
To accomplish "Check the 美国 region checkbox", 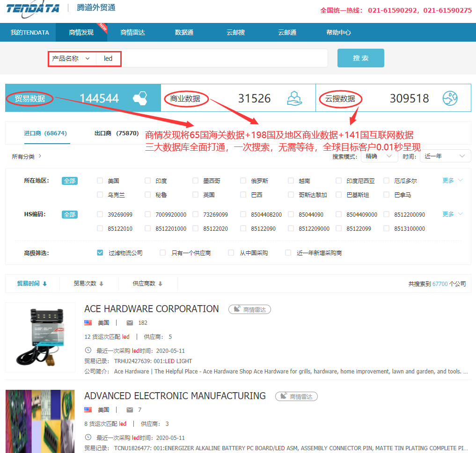I will point(100,181).
